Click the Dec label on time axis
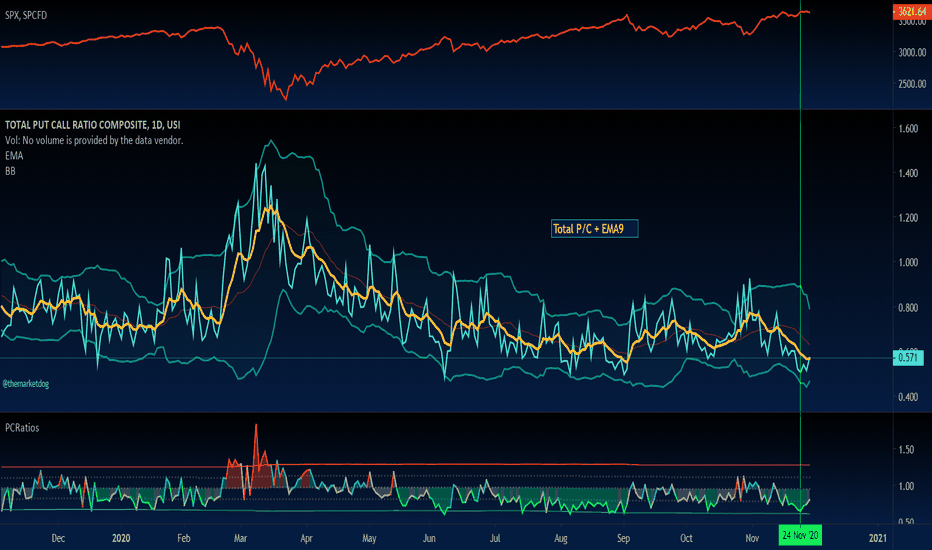The height and width of the screenshot is (550, 932). (58, 539)
